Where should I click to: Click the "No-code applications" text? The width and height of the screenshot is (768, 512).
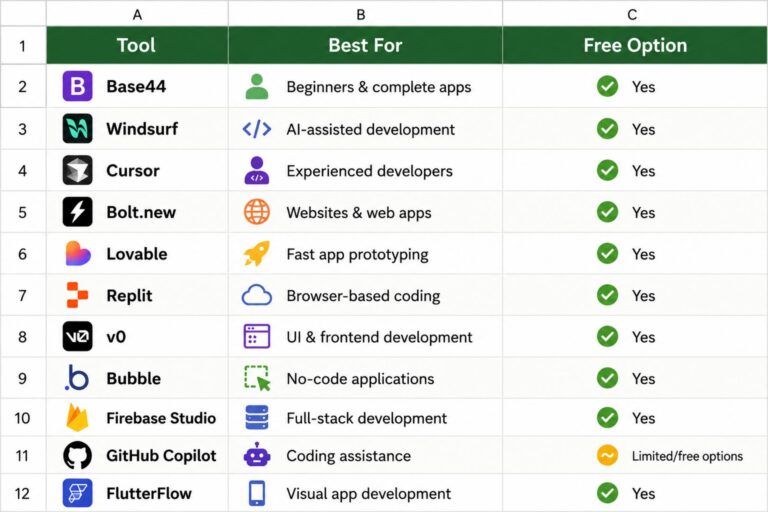(360, 379)
